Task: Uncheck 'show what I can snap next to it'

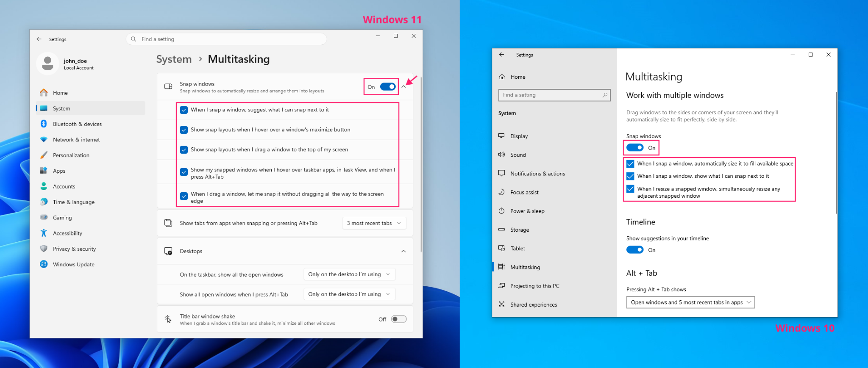Action: (x=631, y=176)
